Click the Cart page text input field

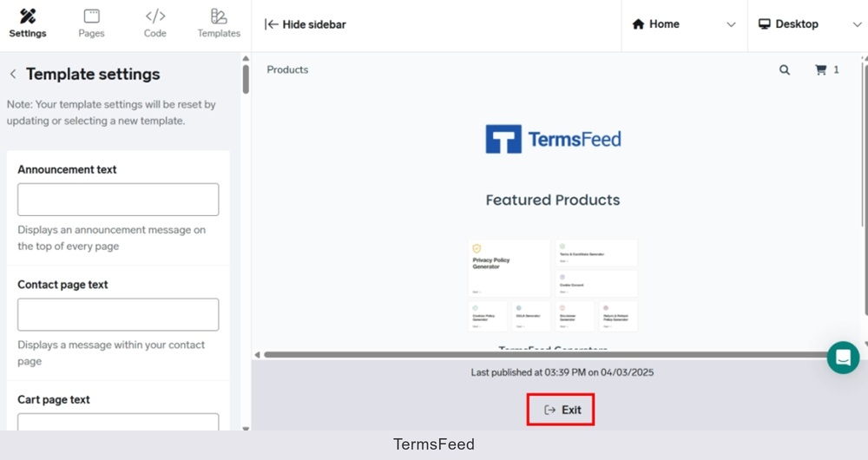pos(118,421)
